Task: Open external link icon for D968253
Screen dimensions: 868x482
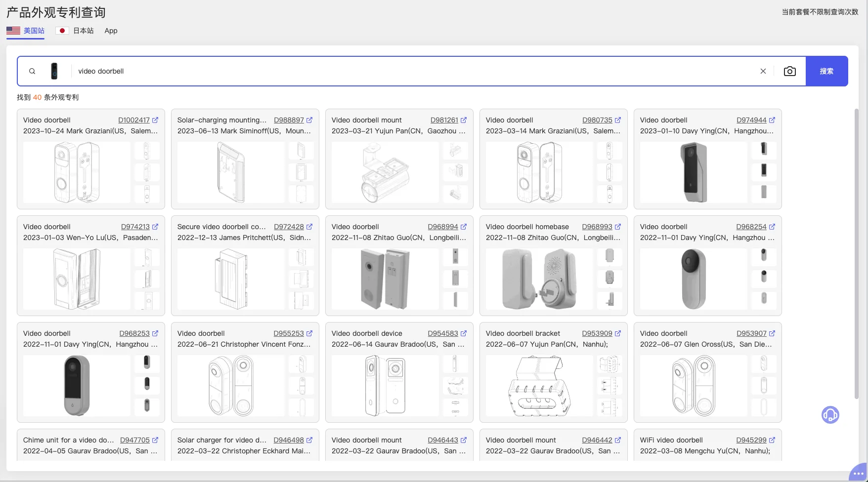Action: [x=155, y=333]
